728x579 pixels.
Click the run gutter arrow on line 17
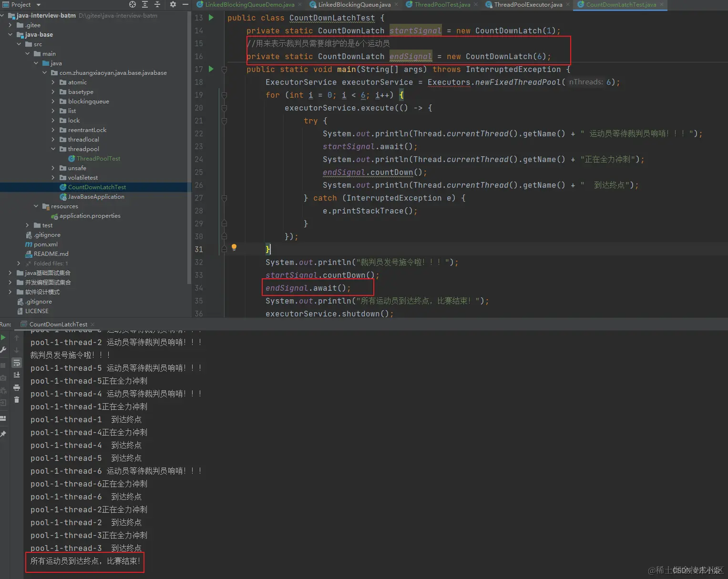211,69
